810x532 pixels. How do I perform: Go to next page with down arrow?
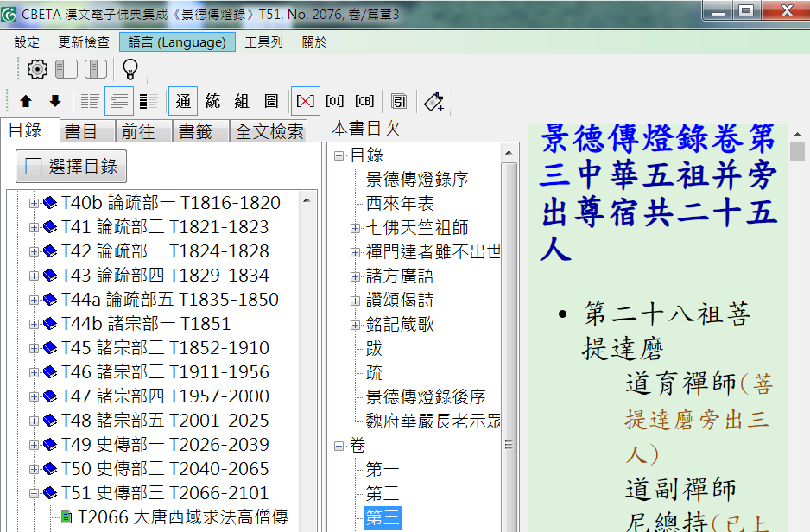55,101
